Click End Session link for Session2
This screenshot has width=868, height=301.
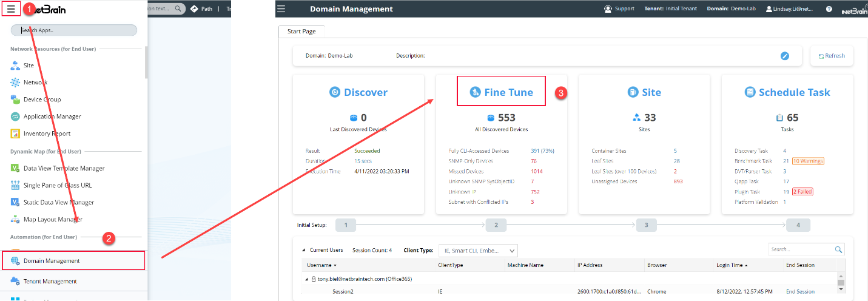point(800,292)
